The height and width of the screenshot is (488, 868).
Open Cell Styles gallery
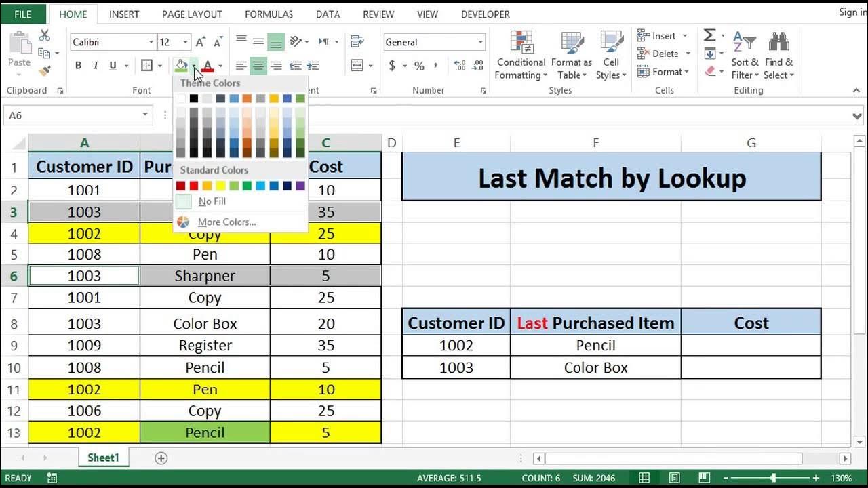[611, 56]
